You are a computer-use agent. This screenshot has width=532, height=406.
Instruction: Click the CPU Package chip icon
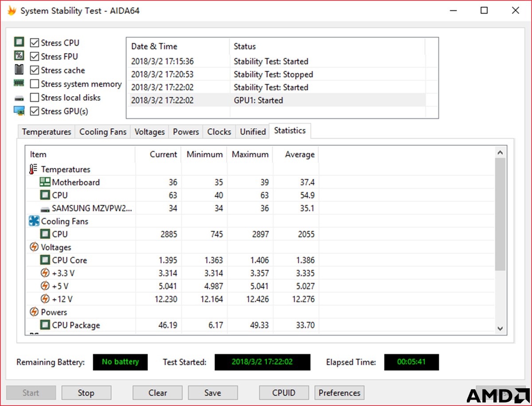click(x=45, y=325)
